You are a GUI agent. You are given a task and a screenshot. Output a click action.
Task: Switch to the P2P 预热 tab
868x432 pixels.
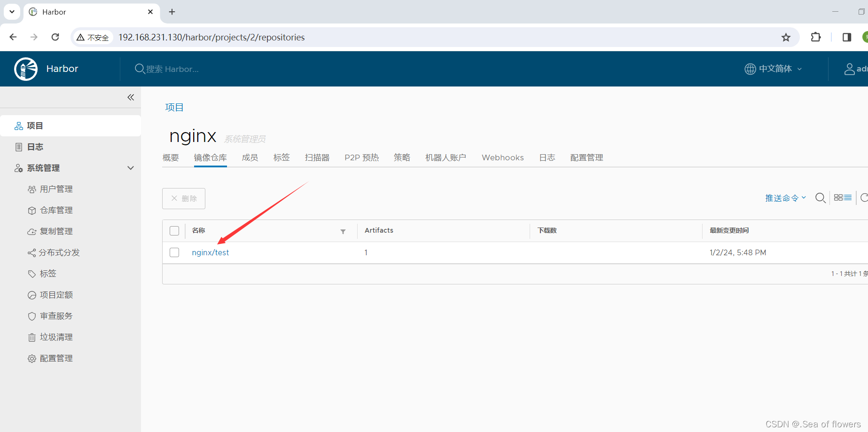pyautogui.click(x=362, y=157)
